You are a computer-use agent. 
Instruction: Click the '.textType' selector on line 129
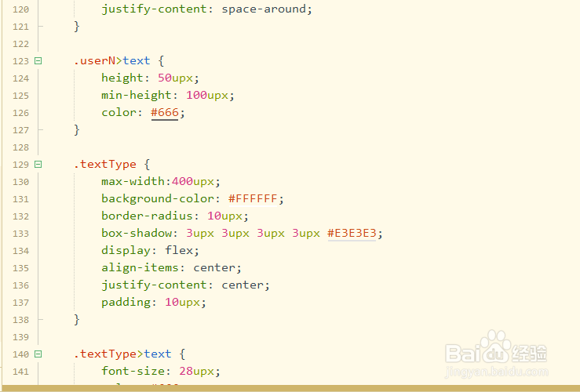pos(105,164)
